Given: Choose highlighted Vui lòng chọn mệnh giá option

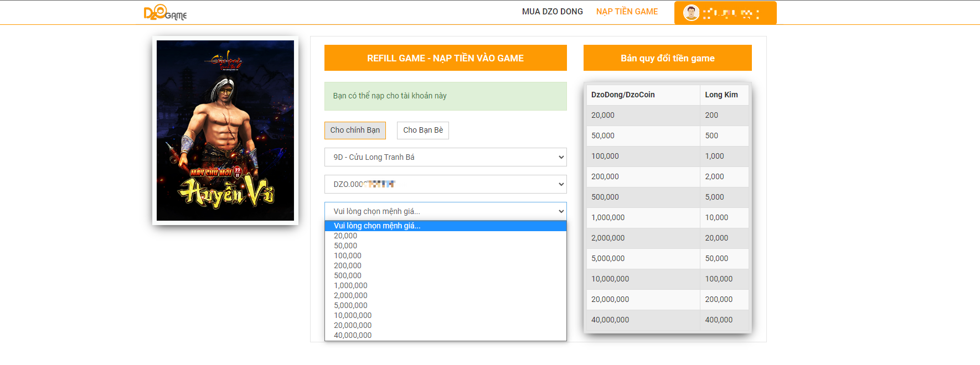Looking at the screenshot, I should (x=446, y=226).
